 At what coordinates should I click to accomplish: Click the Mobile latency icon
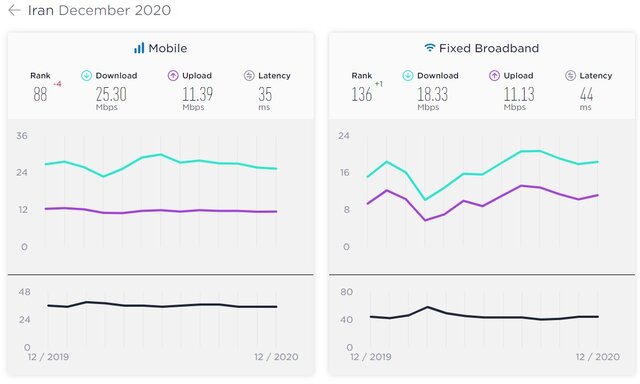pos(249,75)
